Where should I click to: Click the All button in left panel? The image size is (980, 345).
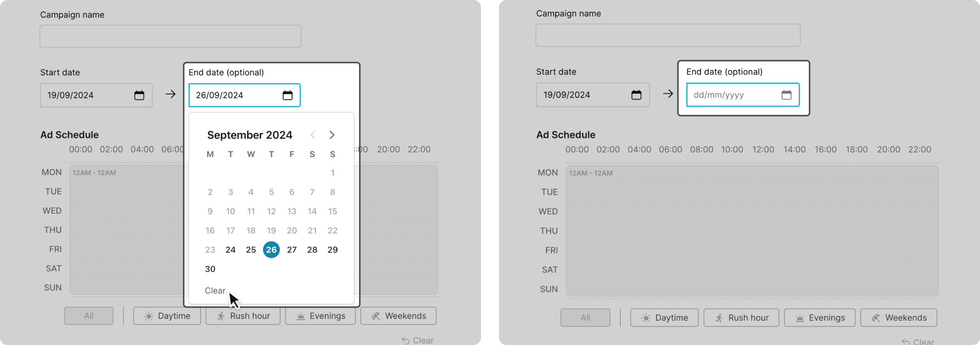pos(89,316)
